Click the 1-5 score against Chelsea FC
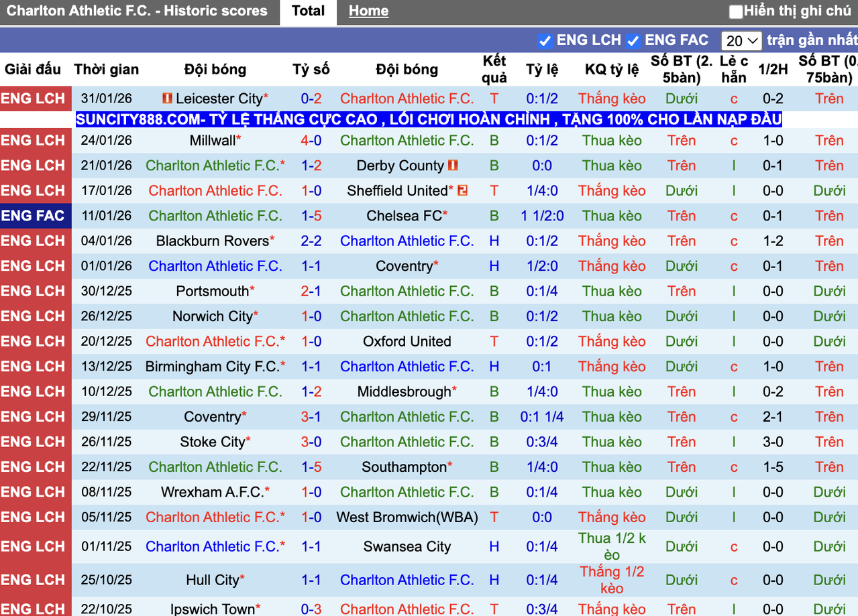 coord(311,216)
